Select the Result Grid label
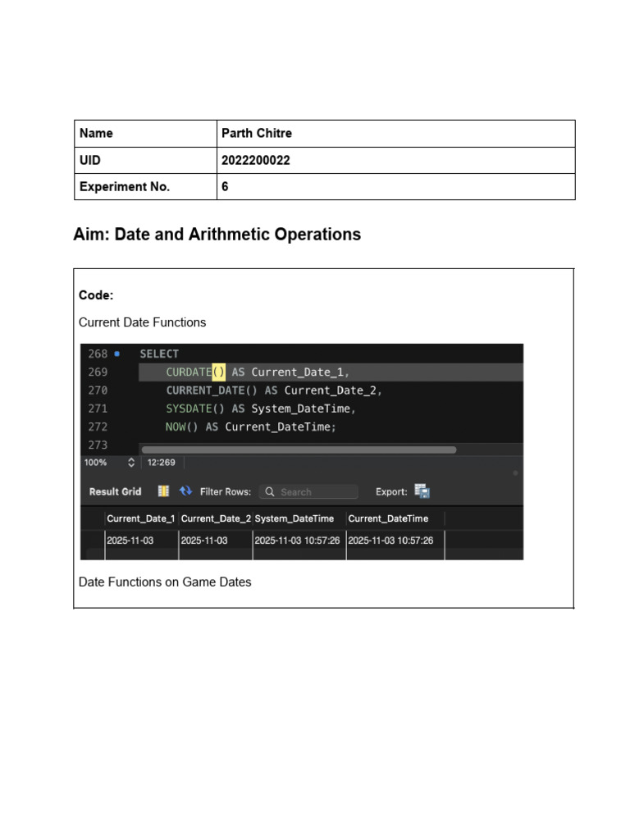Screen dimensions: 630x840 point(115,491)
